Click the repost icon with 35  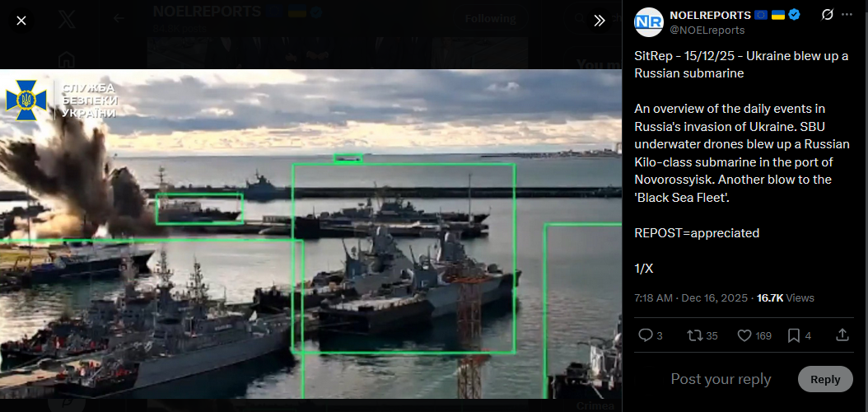click(x=693, y=335)
